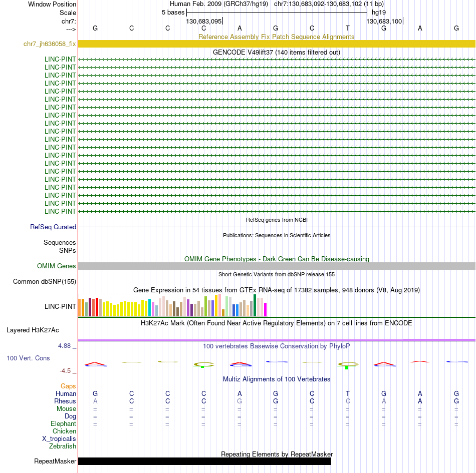Open the RefSeq genes from NCBI title
The width and height of the screenshot is (476, 473).
click(x=277, y=220)
